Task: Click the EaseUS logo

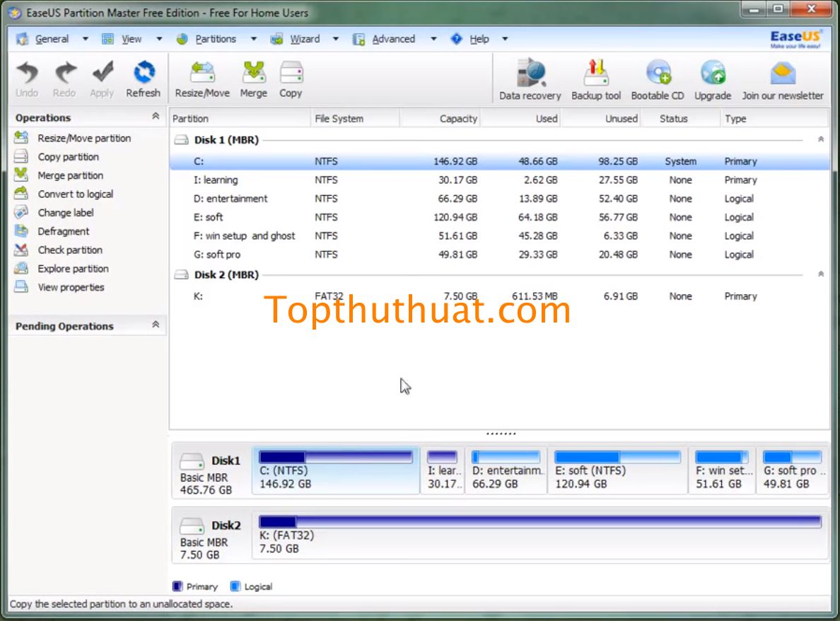Action: pyautogui.click(x=795, y=39)
